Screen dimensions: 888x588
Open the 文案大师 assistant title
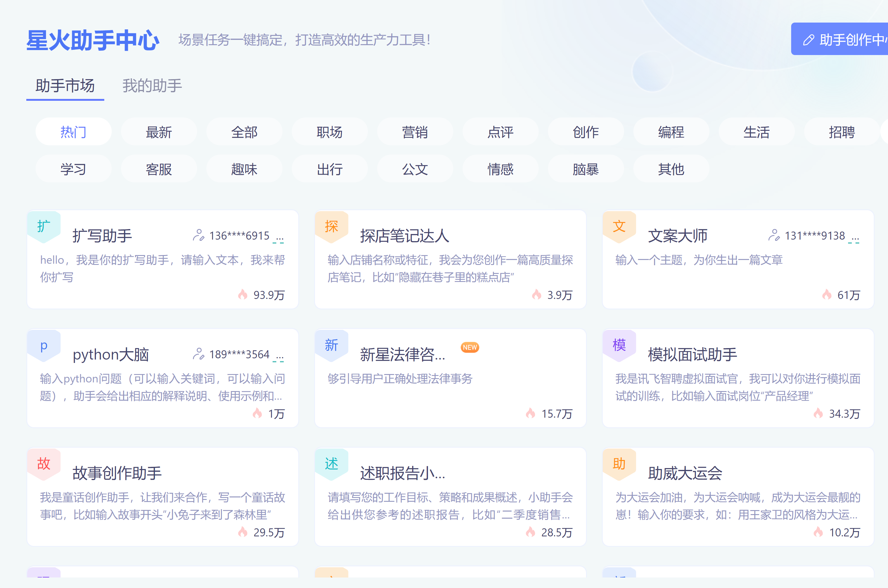click(677, 236)
